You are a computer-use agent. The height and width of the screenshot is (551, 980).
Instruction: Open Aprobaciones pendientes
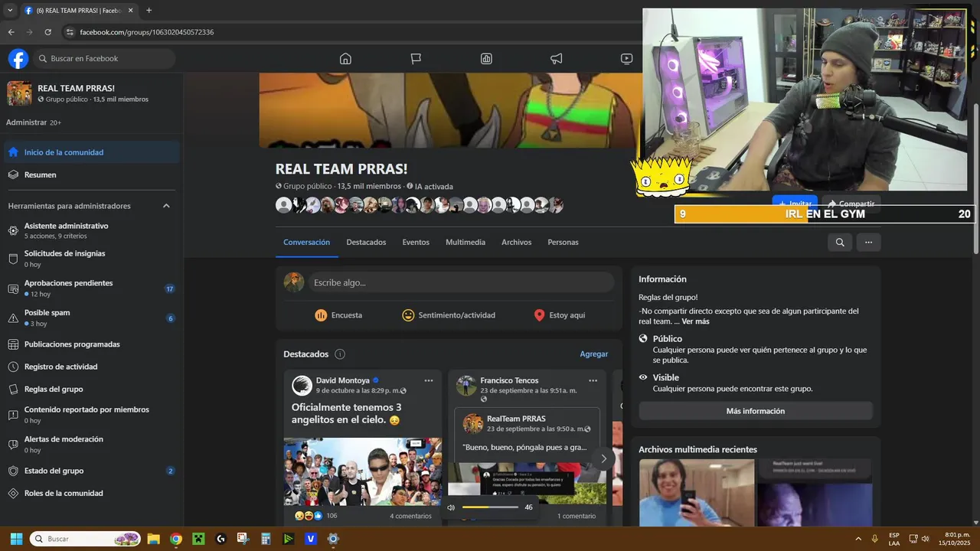(x=90, y=288)
